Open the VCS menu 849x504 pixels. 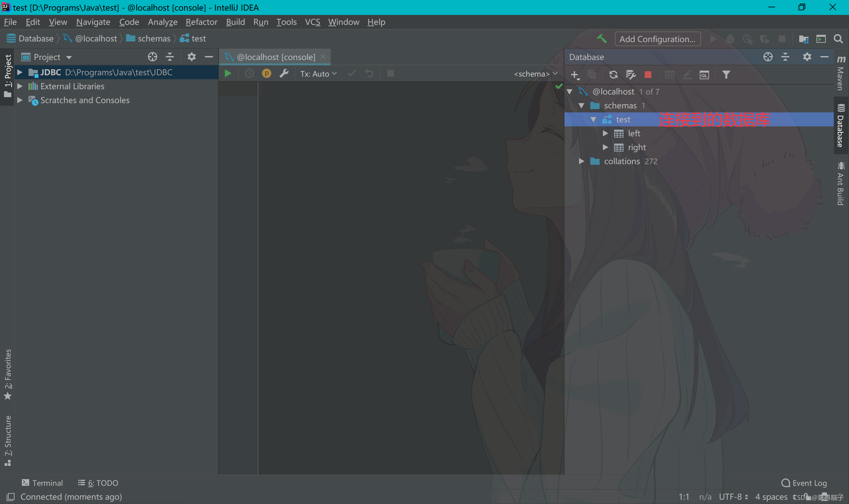pyautogui.click(x=312, y=22)
